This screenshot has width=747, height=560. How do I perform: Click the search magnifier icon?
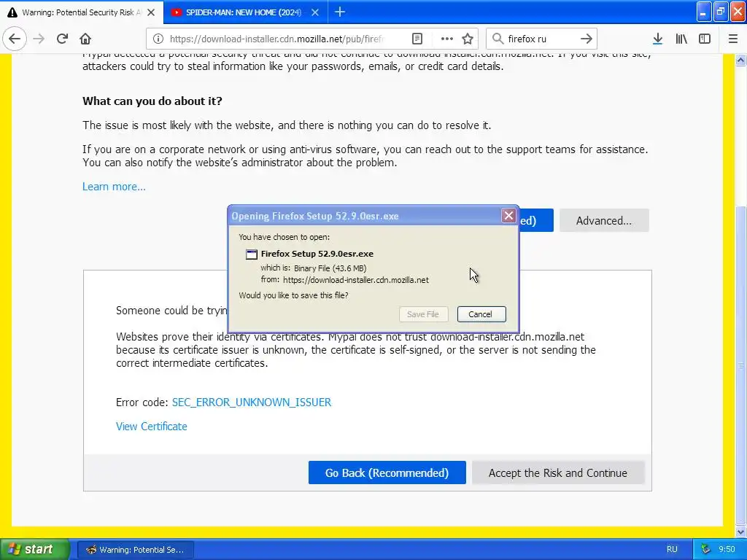coord(498,39)
